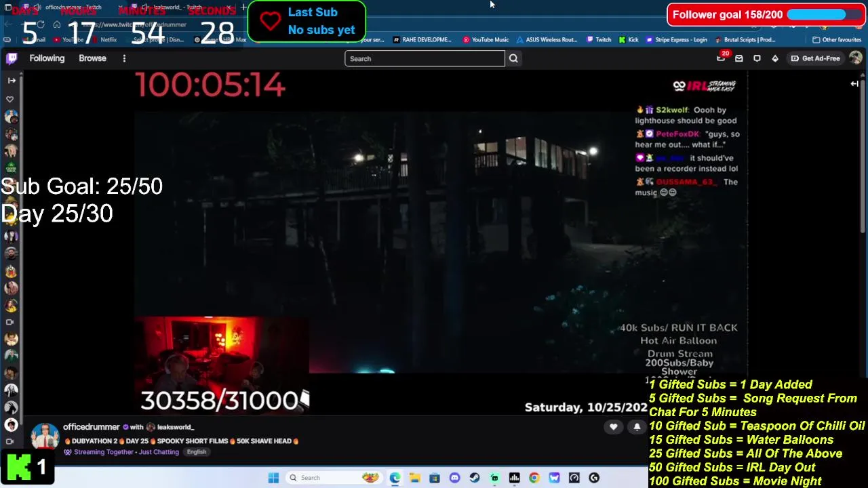
Task: Collapse the chat panel arrow
Action: click(x=854, y=83)
